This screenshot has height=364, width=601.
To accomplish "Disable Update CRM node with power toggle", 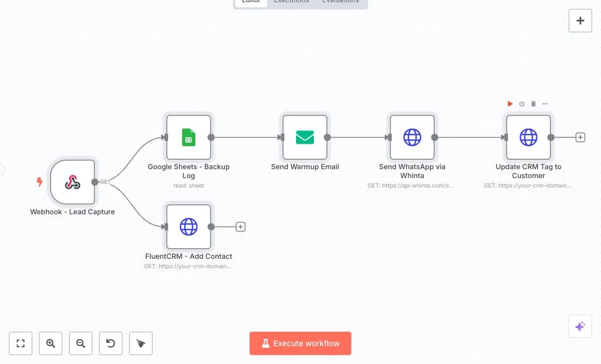I will (x=521, y=104).
